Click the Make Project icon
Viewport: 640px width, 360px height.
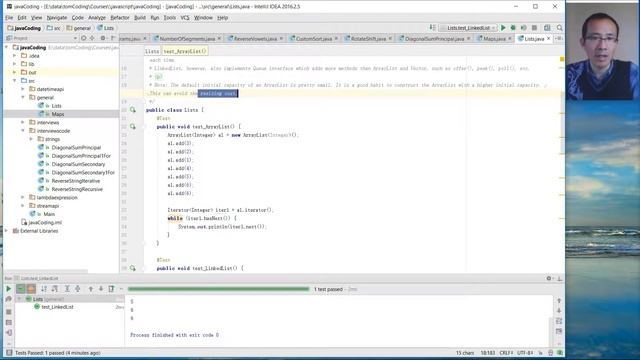pos(433,28)
